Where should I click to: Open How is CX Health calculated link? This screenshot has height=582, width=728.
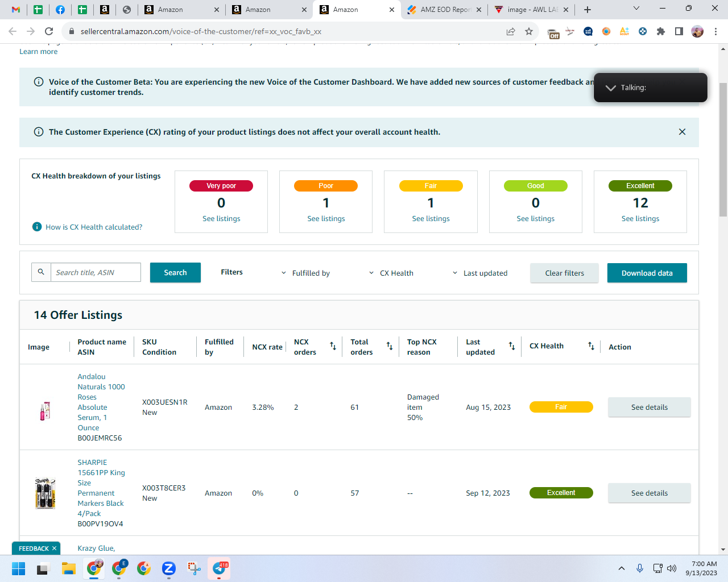point(94,227)
